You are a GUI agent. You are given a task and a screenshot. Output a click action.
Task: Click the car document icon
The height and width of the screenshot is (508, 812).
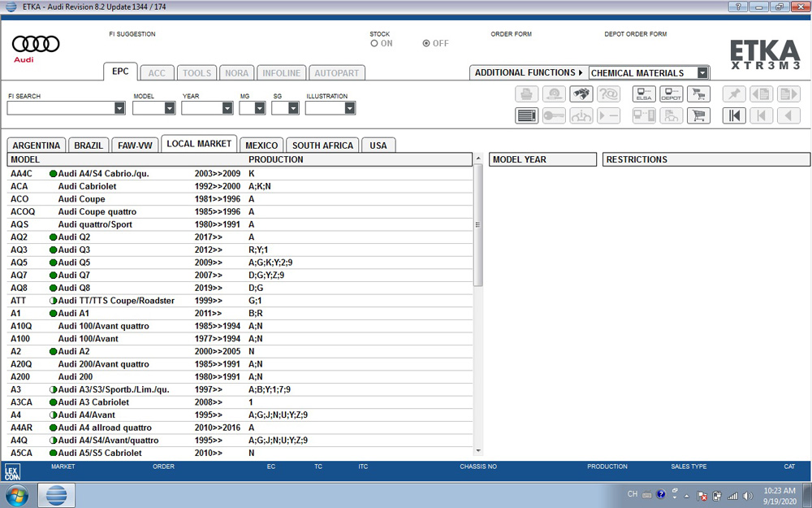click(x=672, y=115)
